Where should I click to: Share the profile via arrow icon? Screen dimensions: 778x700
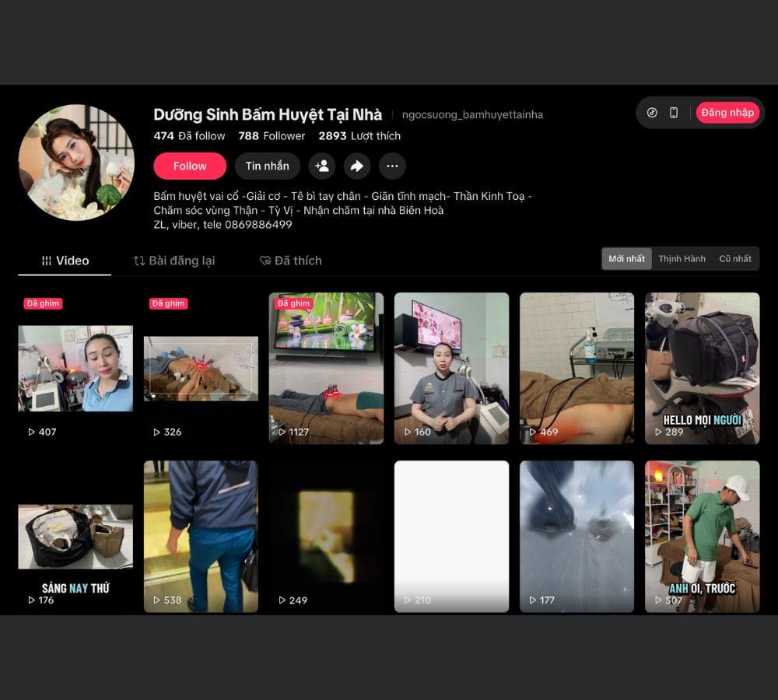(357, 166)
